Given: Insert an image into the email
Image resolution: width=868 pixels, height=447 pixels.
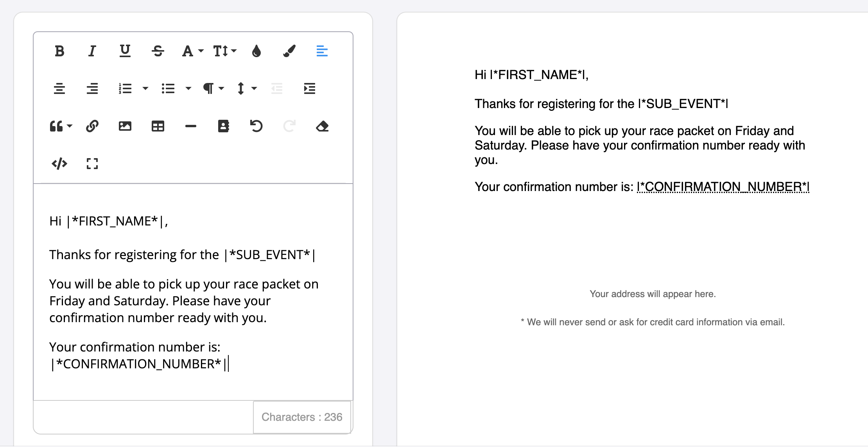Looking at the screenshot, I should [125, 126].
